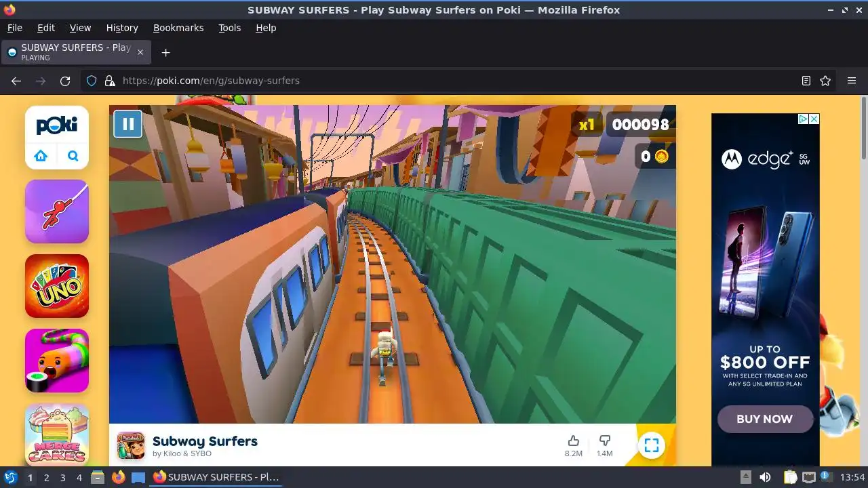Open the History menu
868x488 pixels.
point(122,28)
